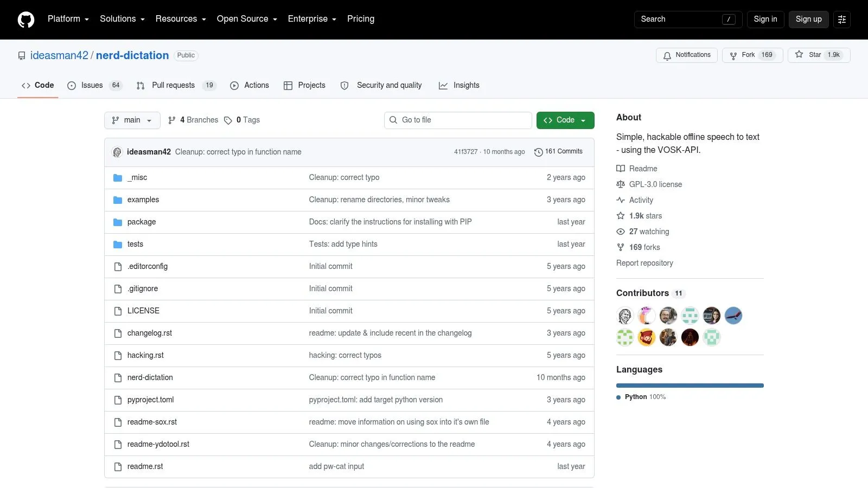Expand the Resources menu

click(181, 19)
